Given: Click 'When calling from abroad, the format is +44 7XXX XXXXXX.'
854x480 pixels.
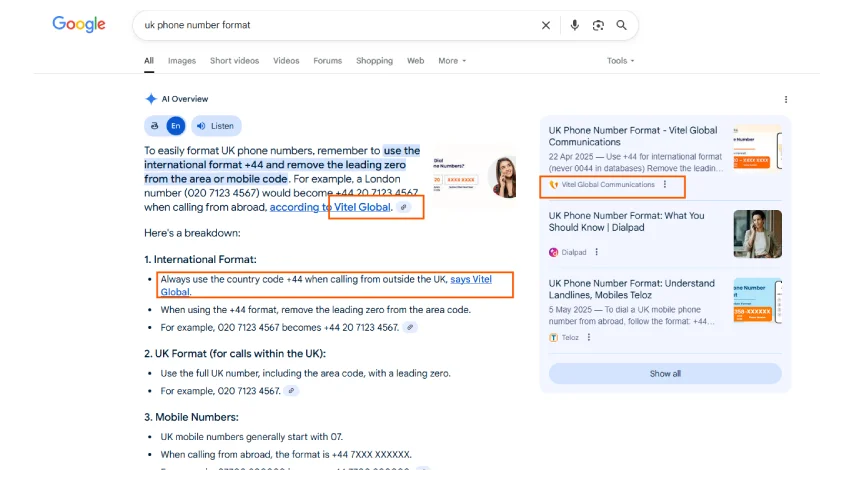Looking at the screenshot, I should pyautogui.click(x=286, y=454).
